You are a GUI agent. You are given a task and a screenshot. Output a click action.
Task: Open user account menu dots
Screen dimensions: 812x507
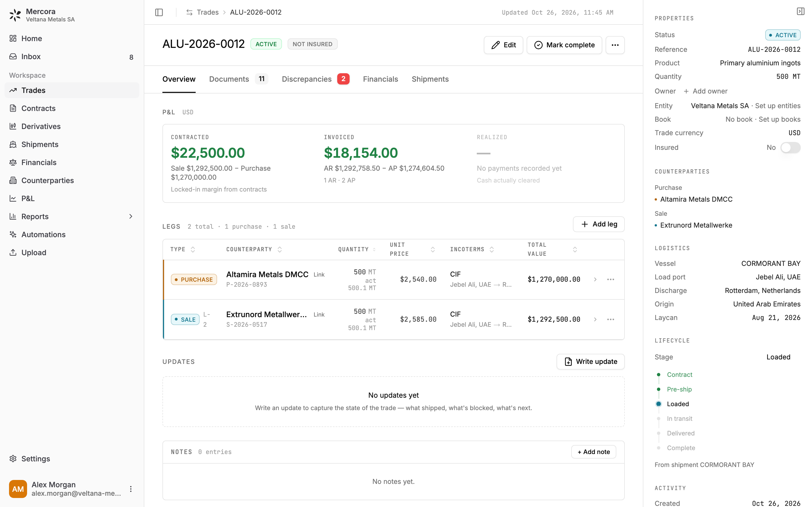coord(131,489)
